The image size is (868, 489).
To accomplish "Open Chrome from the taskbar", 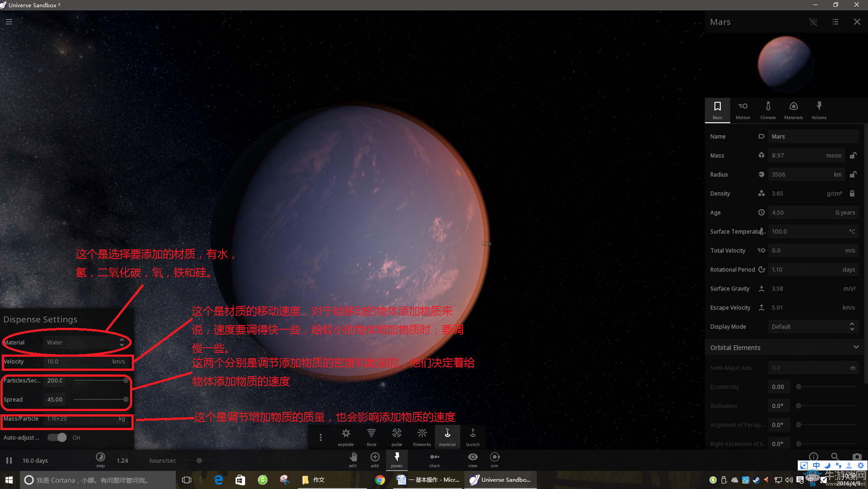I will point(380,480).
